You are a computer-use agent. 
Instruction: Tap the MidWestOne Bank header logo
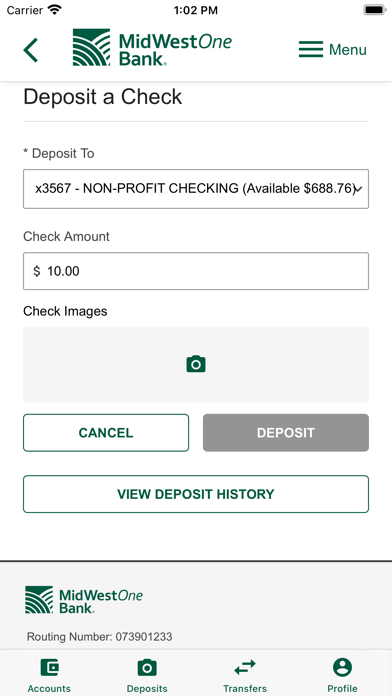tap(152, 48)
